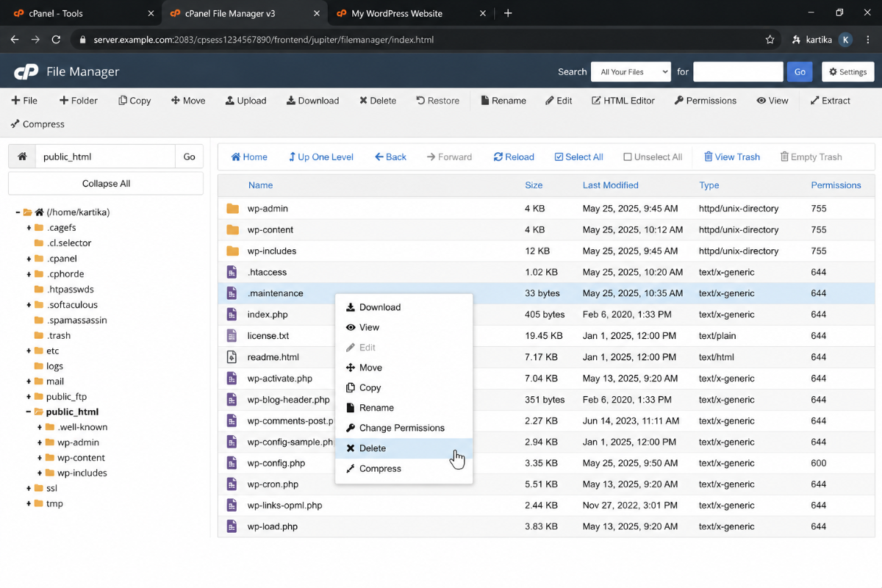Click the Rename toolbar button

click(503, 101)
